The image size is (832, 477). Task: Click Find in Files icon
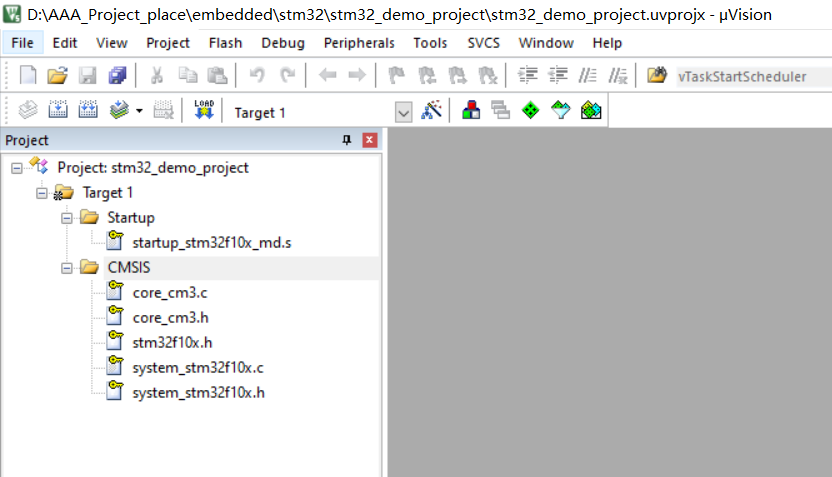[657, 75]
